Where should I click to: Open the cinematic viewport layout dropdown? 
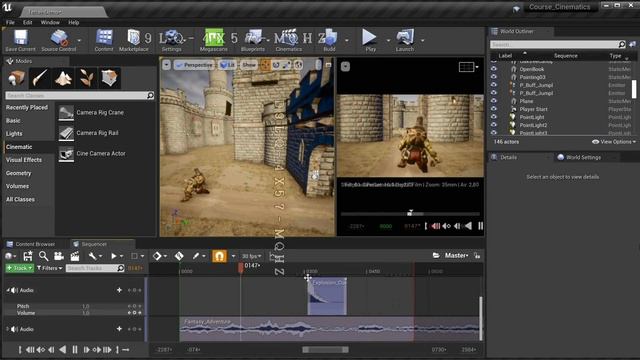tap(469, 67)
